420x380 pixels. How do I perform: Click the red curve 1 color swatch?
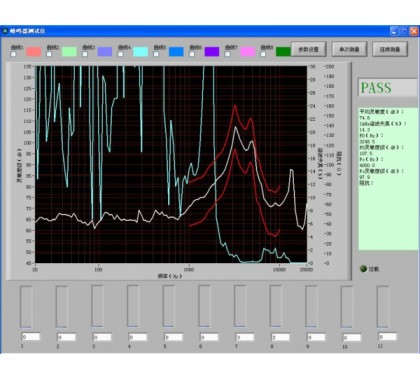(34, 52)
